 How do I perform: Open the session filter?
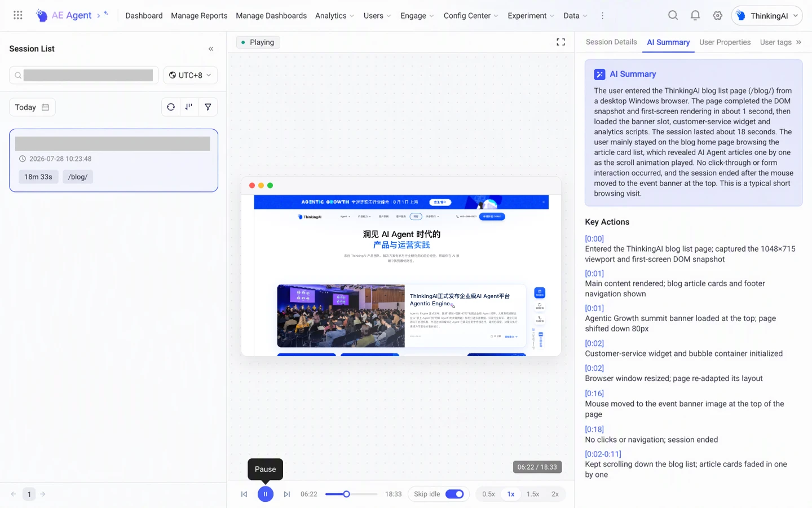208,107
